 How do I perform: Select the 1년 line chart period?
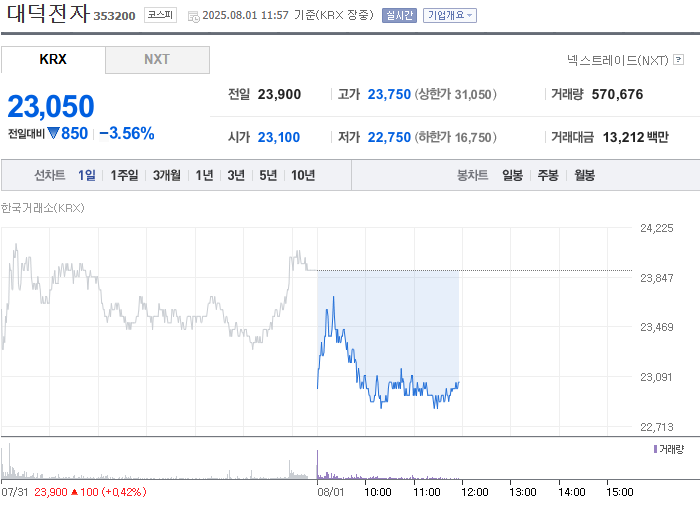pyautogui.click(x=204, y=175)
